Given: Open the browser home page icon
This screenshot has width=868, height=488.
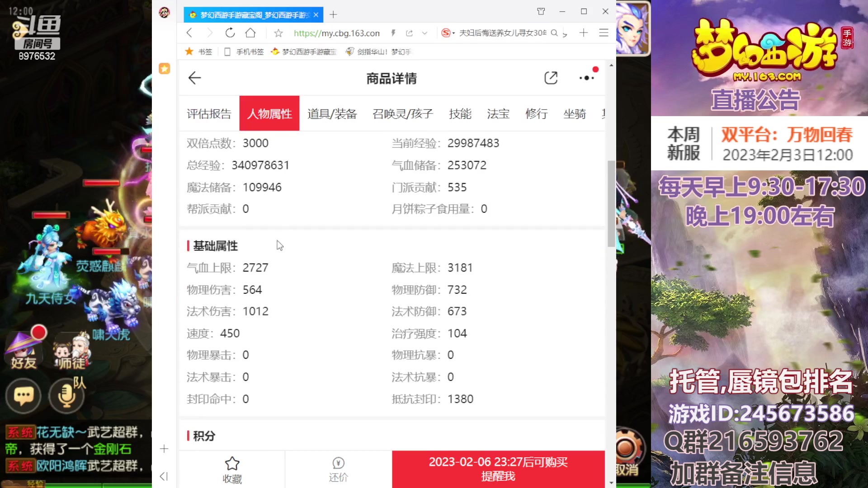Looking at the screenshot, I should (250, 33).
